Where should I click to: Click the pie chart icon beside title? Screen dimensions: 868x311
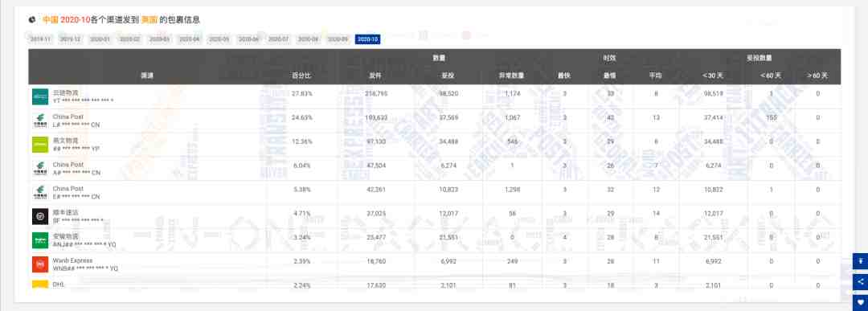[32, 20]
